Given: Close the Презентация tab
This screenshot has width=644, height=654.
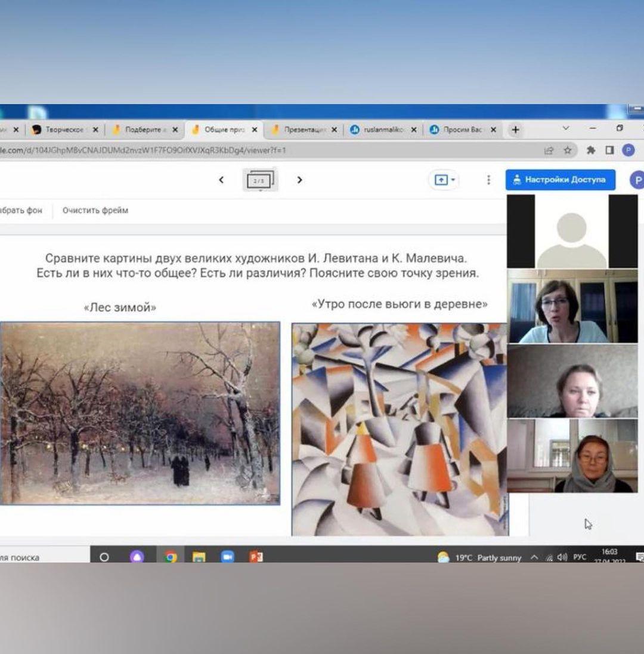Looking at the screenshot, I should click(x=335, y=129).
